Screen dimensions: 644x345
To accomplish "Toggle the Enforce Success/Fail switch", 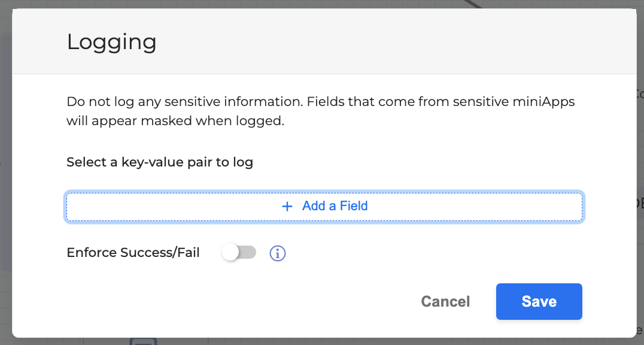I will coord(239,253).
